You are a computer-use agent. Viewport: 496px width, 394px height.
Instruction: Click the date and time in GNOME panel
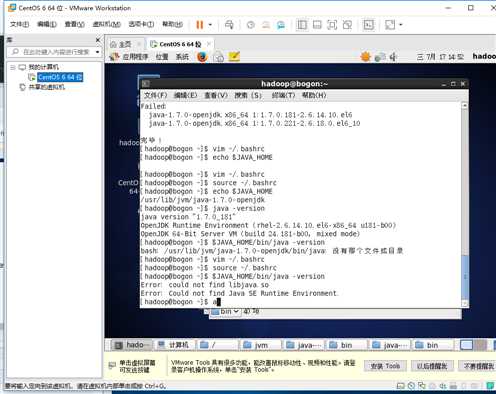click(440, 57)
